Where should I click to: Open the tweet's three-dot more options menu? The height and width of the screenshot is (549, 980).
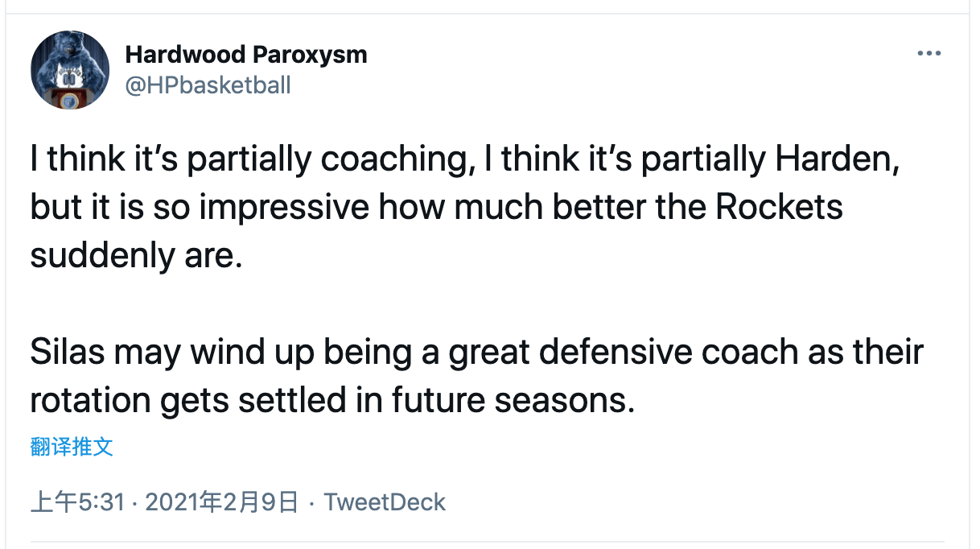click(x=929, y=54)
